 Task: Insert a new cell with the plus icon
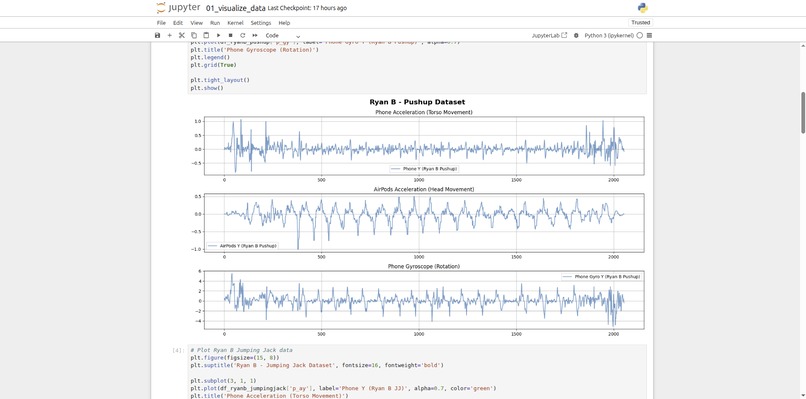[170, 35]
